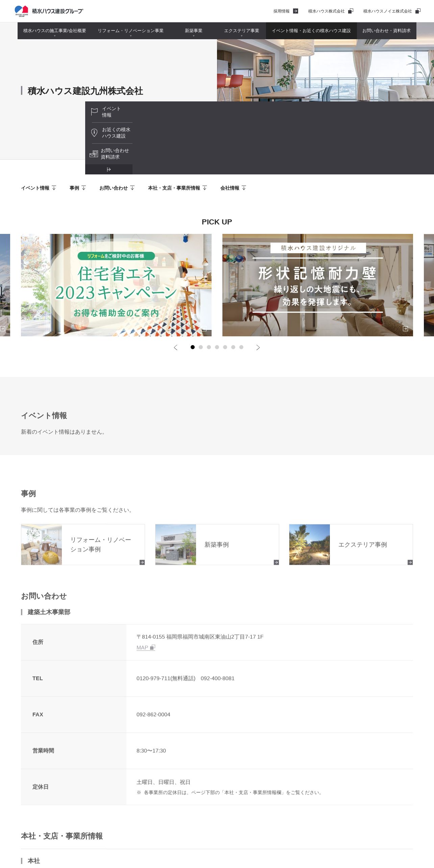Jump to イベント情報 section anchor
The image size is (434, 868).
tap(39, 188)
